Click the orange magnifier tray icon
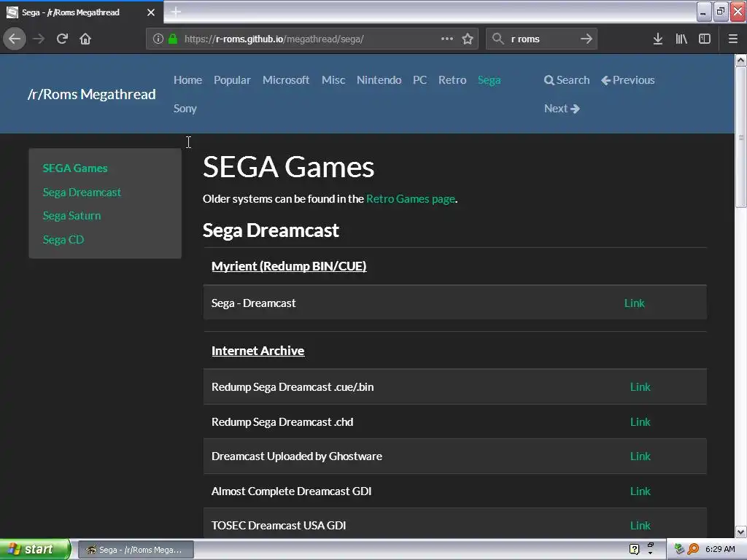This screenshot has width=747, height=560. click(693, 549)
